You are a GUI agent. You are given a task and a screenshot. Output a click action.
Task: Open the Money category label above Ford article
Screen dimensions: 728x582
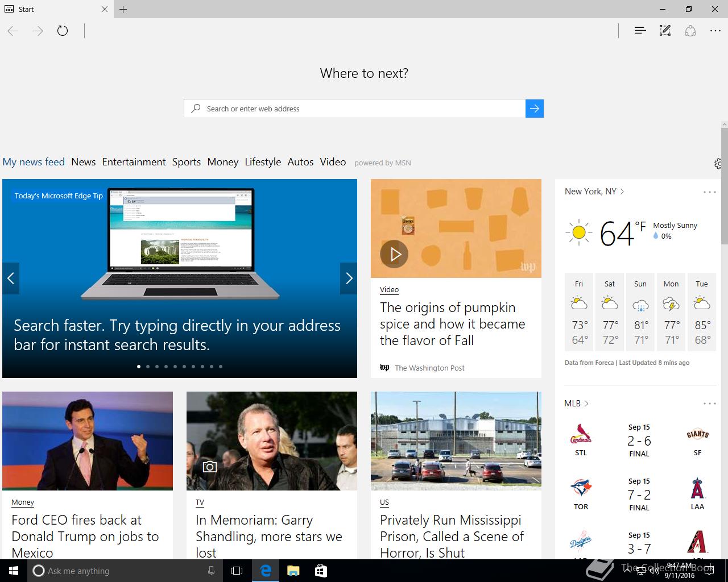point(23,502)
